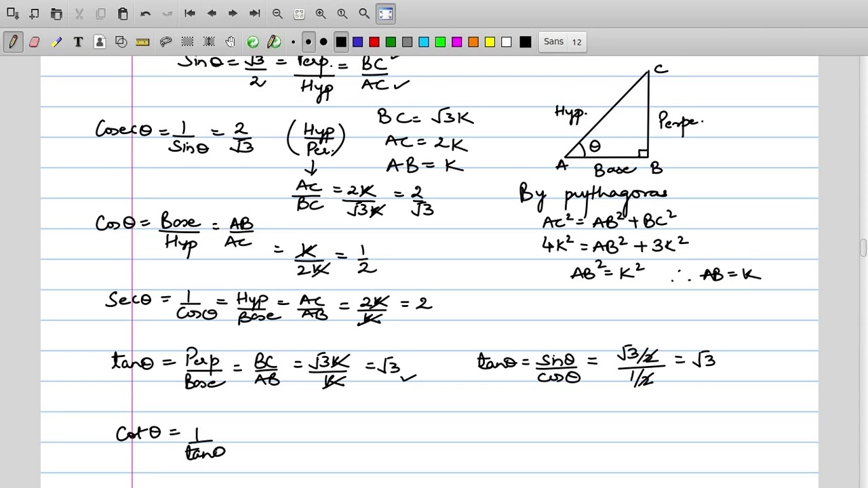Zoom out of the page
Screen dimensions: 868x488
pyautogui.click(x=277, y=14)
